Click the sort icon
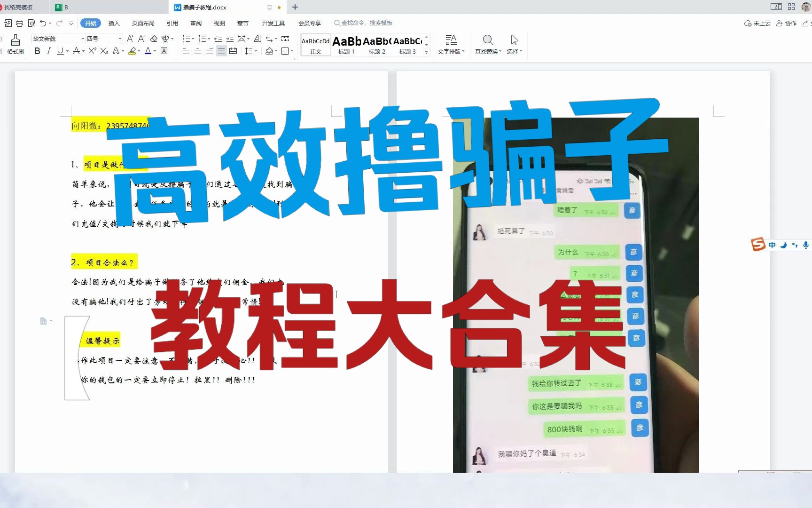The width and height of the screenshot is (812, 508). pyautogui.click(x=258, y=39)
